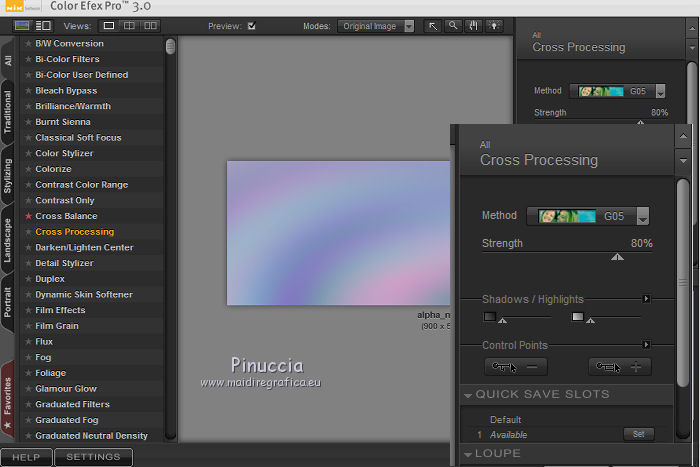
Task: Select split preview view icon
Action: click(129, 26)
